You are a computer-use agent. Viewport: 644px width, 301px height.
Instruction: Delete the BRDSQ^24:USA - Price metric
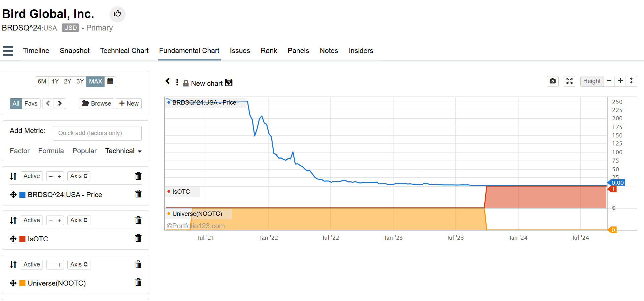pyautogui.click(x=138, y=194)
